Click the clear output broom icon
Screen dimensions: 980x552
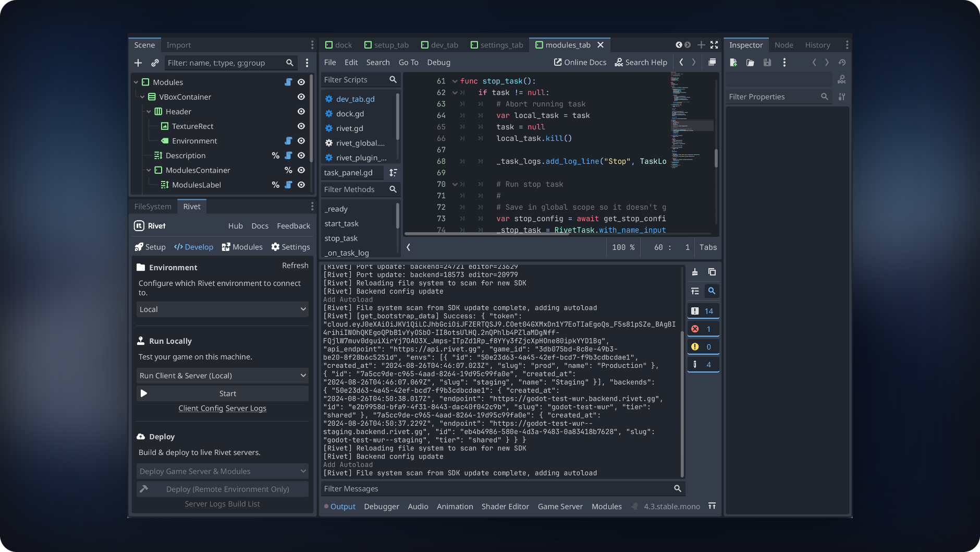tap(695, 272)
